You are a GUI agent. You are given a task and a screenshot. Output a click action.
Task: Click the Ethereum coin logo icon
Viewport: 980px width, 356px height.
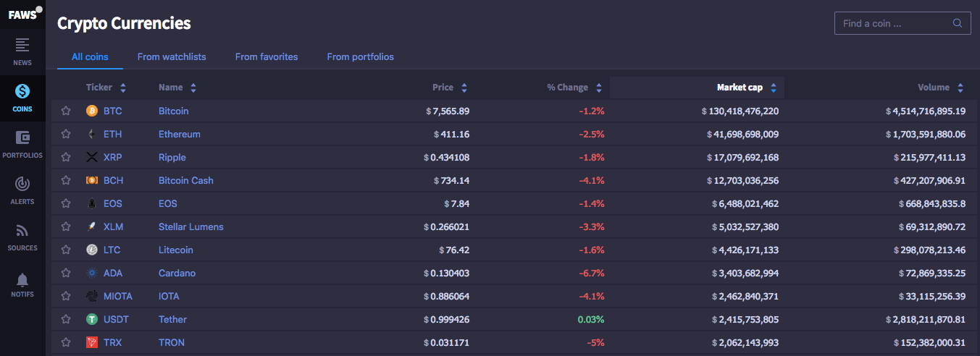pos(92,134)
